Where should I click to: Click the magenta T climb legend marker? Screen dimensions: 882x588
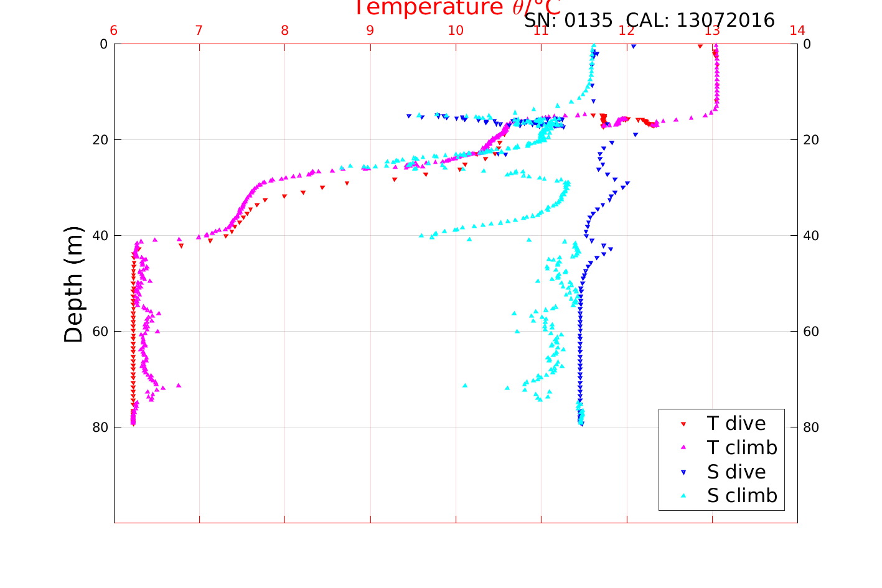click(x=683, y=447)
